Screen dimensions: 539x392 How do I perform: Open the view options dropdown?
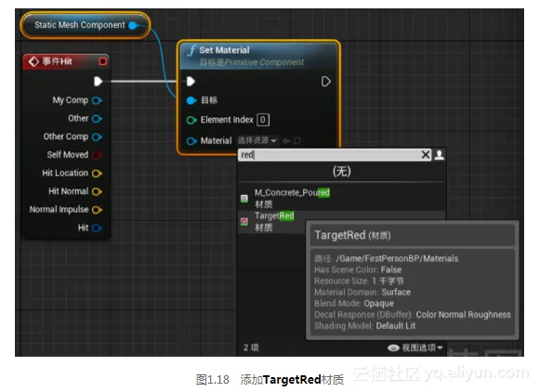tap(414, 347)
